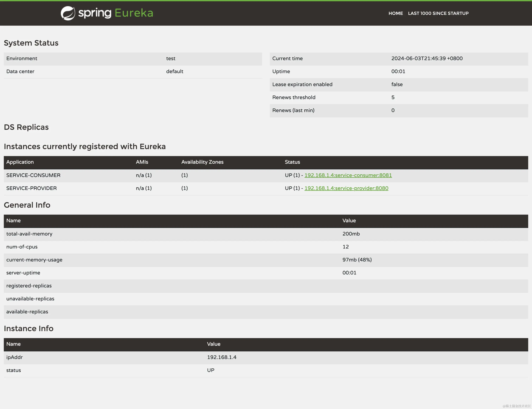532x409 pixels.
Task: Open the service-consumer:8081 instance link
Action: tap(348, 175)
